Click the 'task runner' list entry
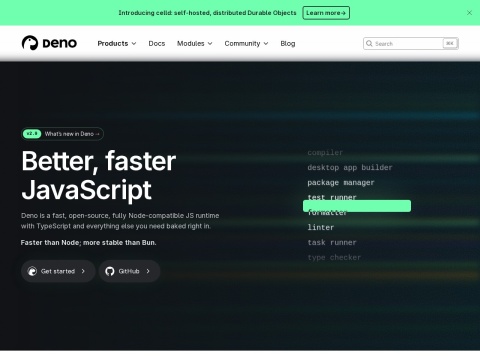 332,242
